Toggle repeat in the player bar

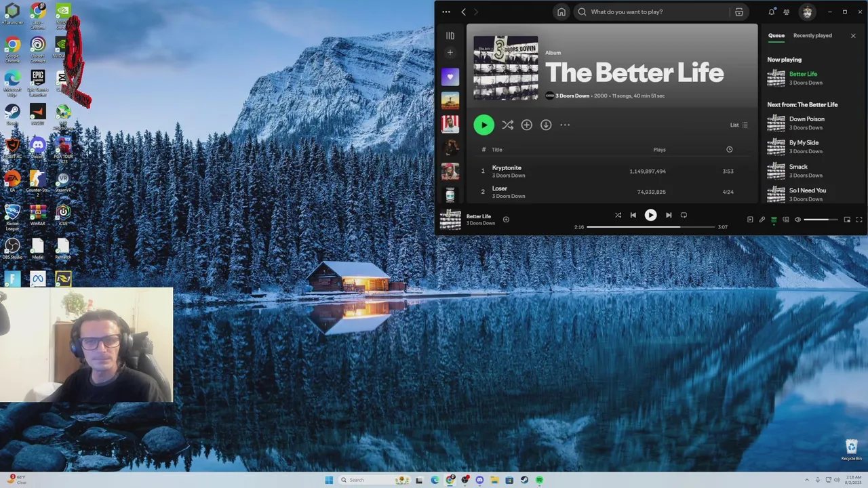pyautogui.click(x=684, y=215)
